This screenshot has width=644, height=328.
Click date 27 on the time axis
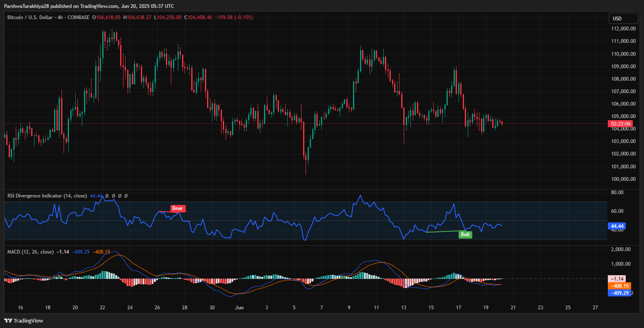click(595, 308)
